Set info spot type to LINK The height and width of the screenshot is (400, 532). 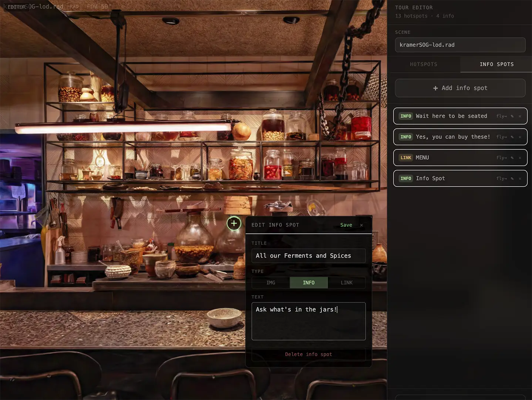coord(347,283)
